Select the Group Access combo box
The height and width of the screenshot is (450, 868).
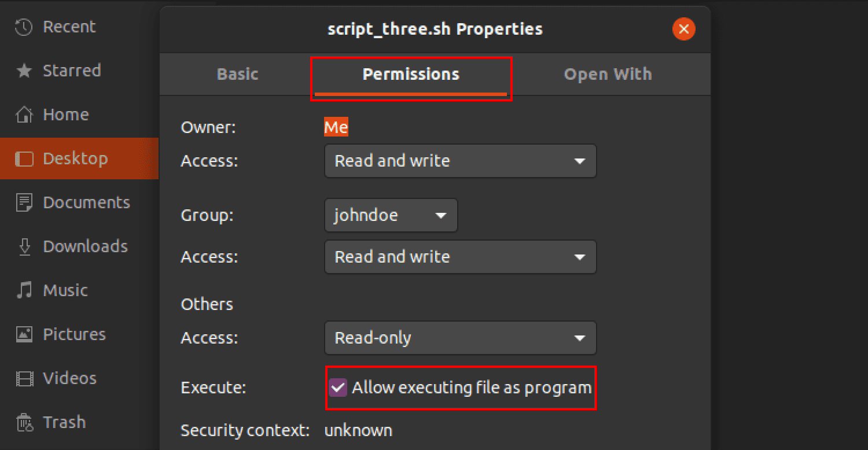coord(460,257)
